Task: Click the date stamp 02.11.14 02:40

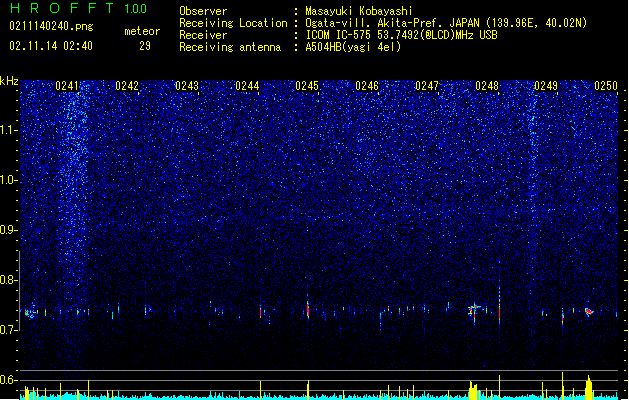Action: tap(51, 46)
